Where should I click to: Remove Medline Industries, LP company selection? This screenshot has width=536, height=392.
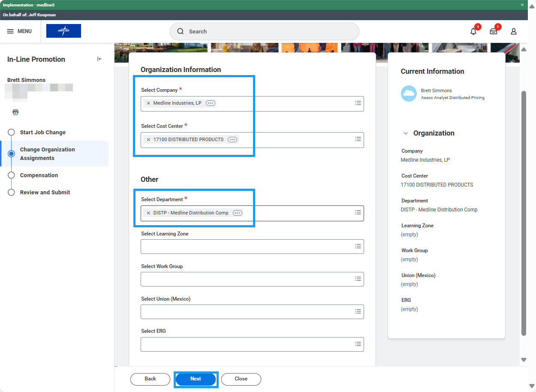[148, 103]
